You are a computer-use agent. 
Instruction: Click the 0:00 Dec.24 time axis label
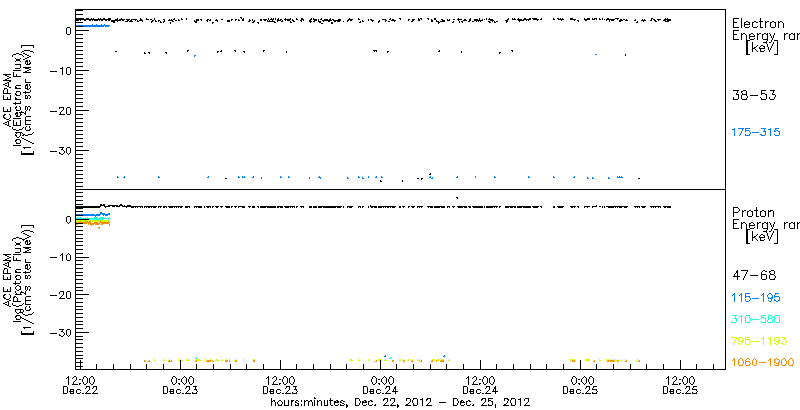pyautogui.click(x=382, y=386)
